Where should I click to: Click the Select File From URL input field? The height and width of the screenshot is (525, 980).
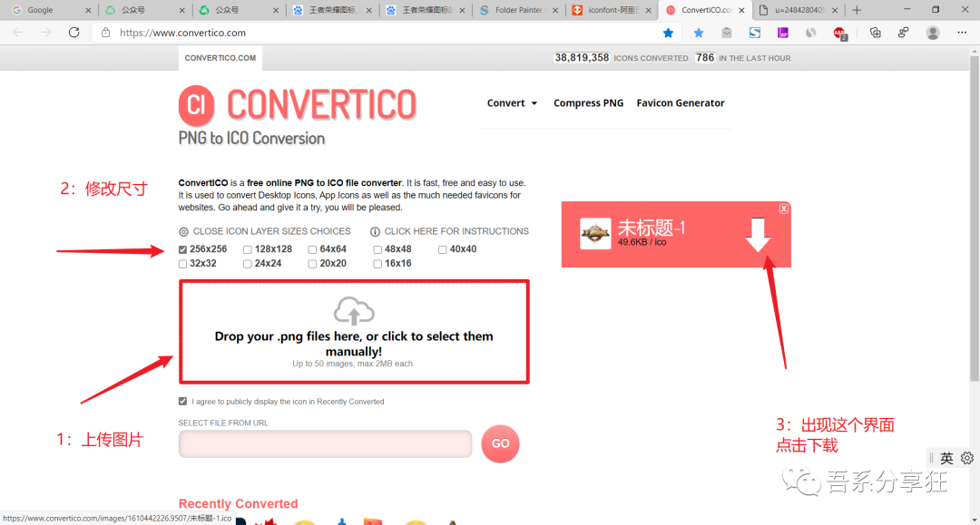pos(325,443)
